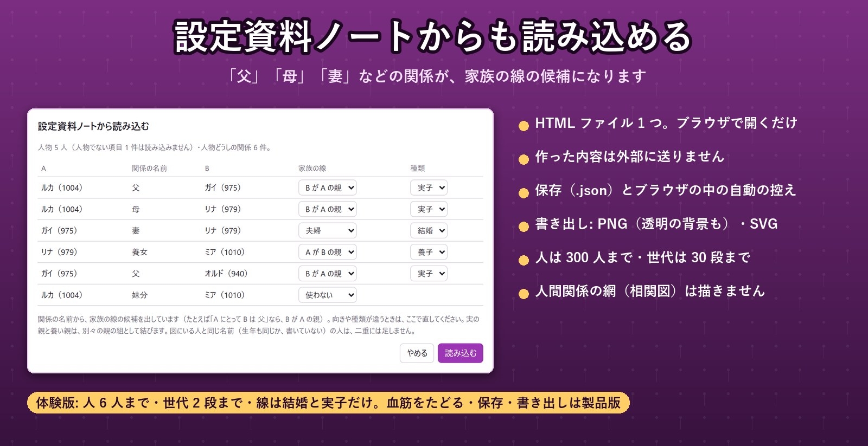The width and height of the screenshot is (868, 446).
Task: Click the やめる cancel button
Action: point(417,353)
